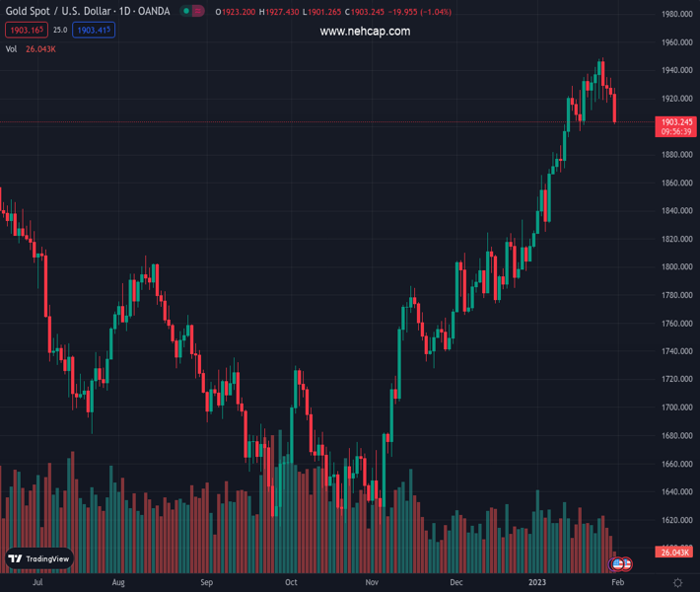Click the volume label 26.043K on axis

click(x=674, y=553)
